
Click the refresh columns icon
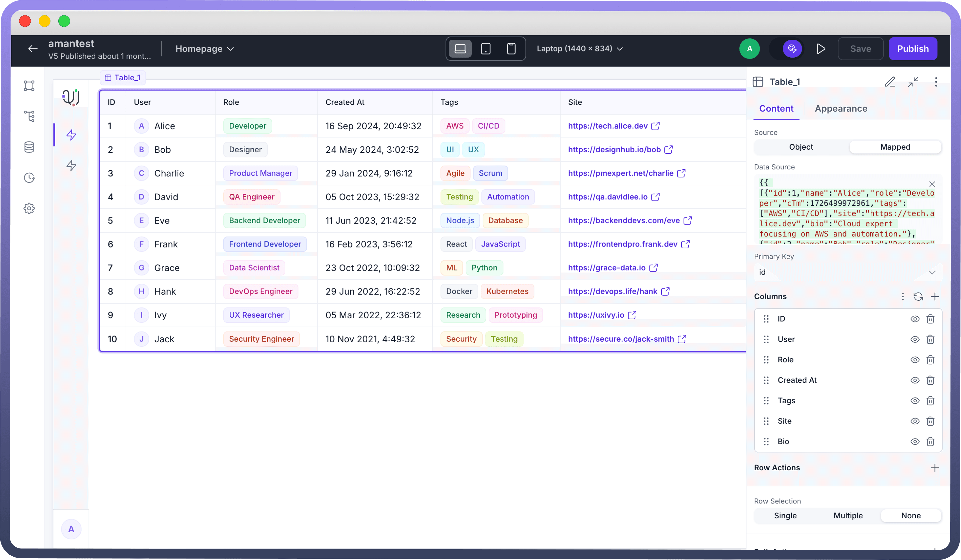click(918, 297)
